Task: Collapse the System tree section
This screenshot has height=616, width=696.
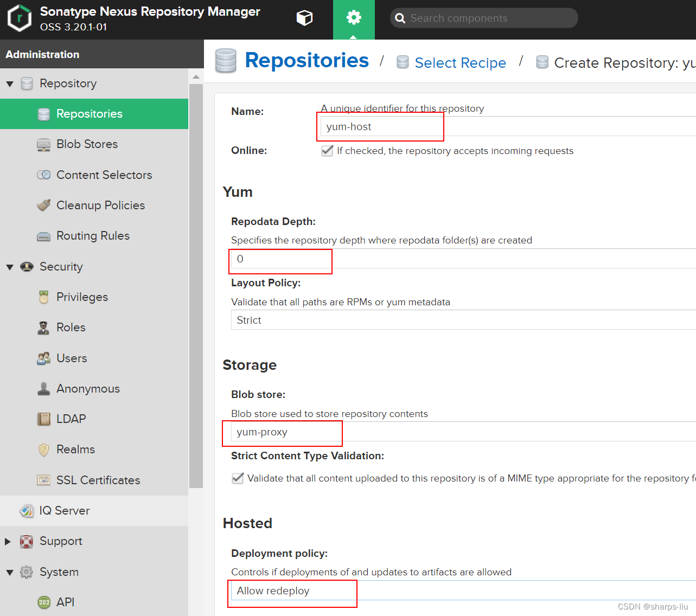Action: pyautogui.click(x=9, y=572)
